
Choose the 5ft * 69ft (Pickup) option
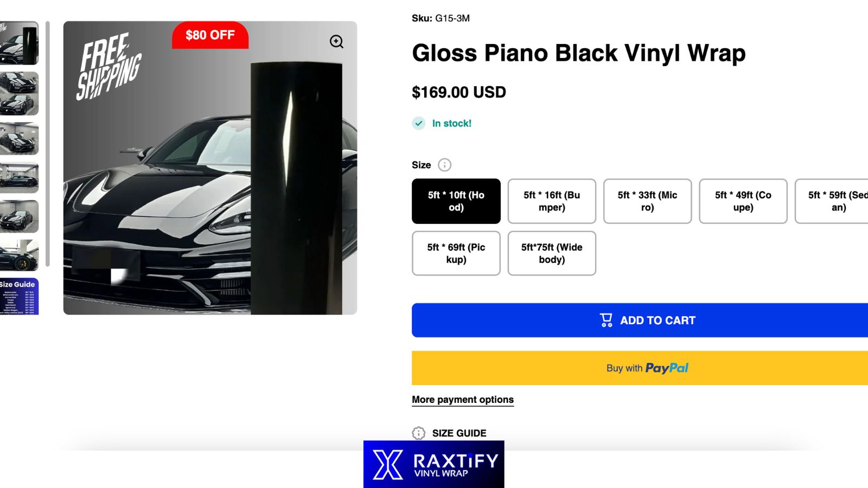[456, 253]
